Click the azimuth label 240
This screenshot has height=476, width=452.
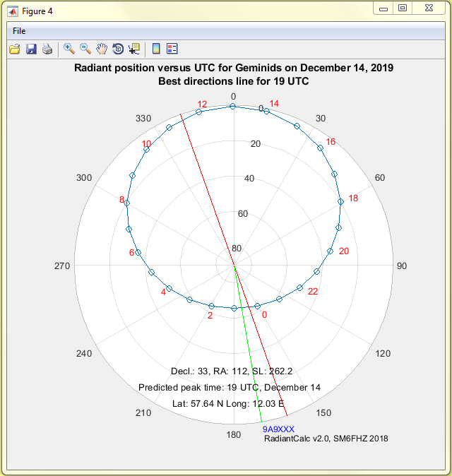point(84,354)
